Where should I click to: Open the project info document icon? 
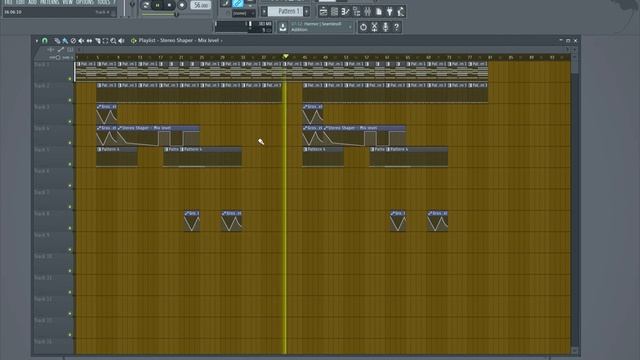[378, 12]
